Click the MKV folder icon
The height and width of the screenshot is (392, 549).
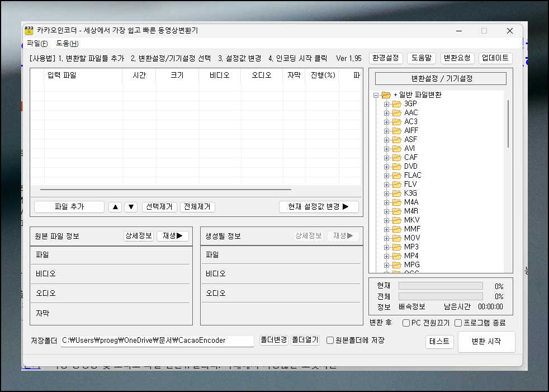point(397,220)
